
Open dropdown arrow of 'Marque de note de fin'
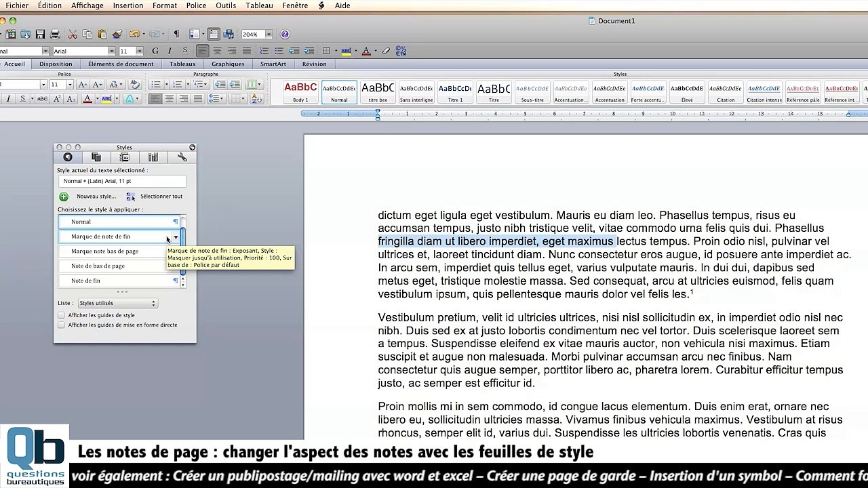point(176,237)
